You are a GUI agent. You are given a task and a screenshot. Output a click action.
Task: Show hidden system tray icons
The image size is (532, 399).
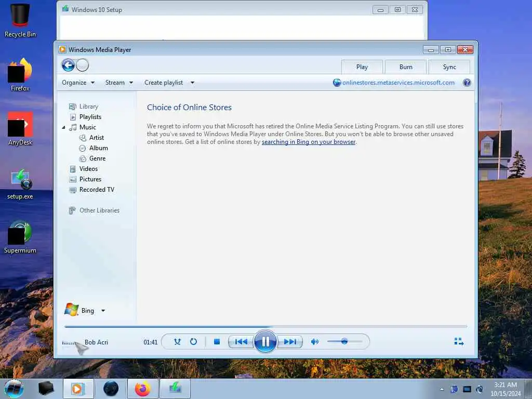pos(442,389)
